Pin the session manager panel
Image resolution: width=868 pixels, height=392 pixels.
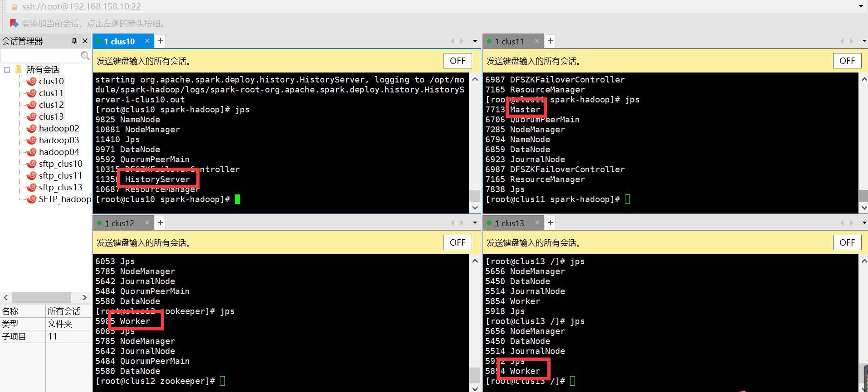[x=74, y=41]
